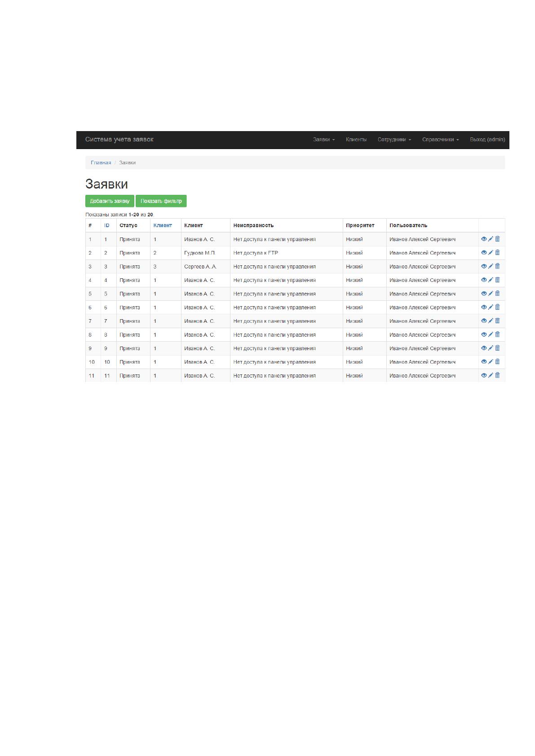Click Выход (admin) to log out
This screenshot has width=535, height=756.
coord(487,140)
